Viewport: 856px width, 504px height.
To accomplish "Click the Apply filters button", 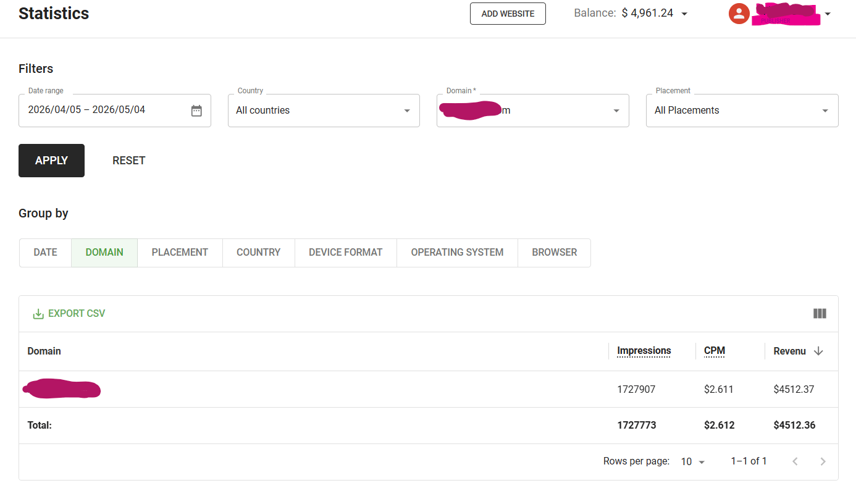I will (51, 161).
